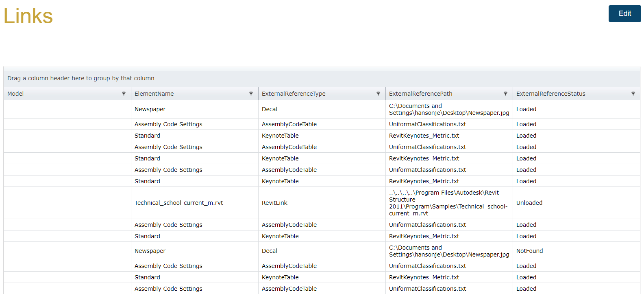The image size is (644, 294).
Task: Open filter icon on ElementName column
Action: pyautogui.click(x=251, y=94)
